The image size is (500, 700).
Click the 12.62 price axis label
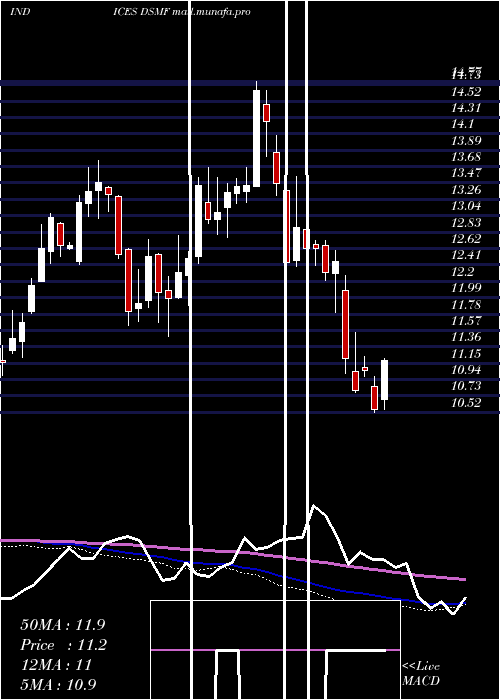pyautogui.click(x=467, y=239)
